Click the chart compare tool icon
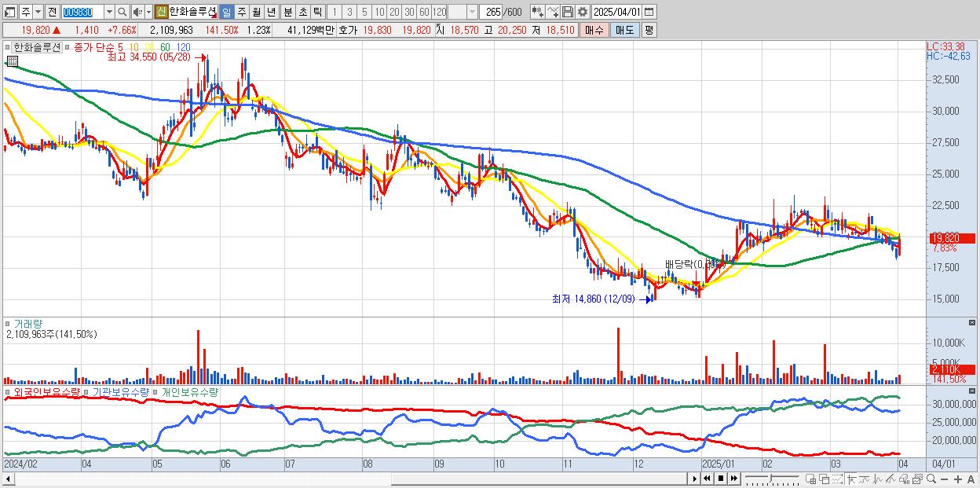 pyautogui.click(x=538, y=12)
